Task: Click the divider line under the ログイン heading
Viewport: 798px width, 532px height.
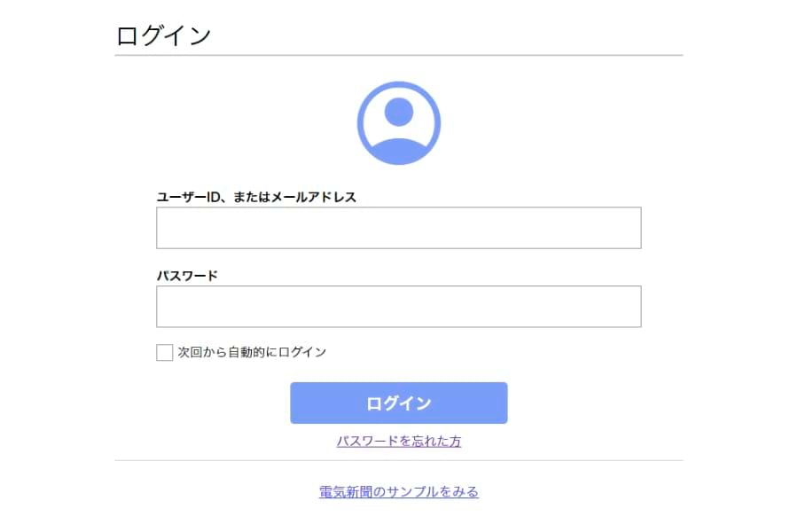Action: (x=398, y=56)
